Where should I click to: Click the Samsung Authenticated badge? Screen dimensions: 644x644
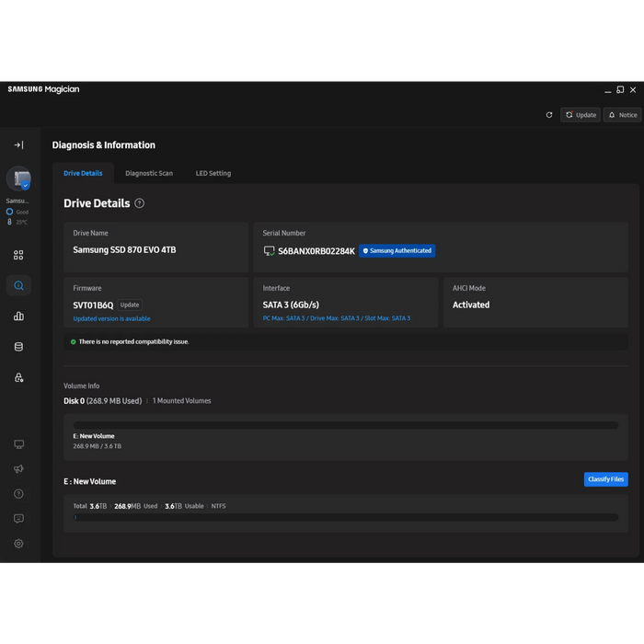[x=397, y=251]
